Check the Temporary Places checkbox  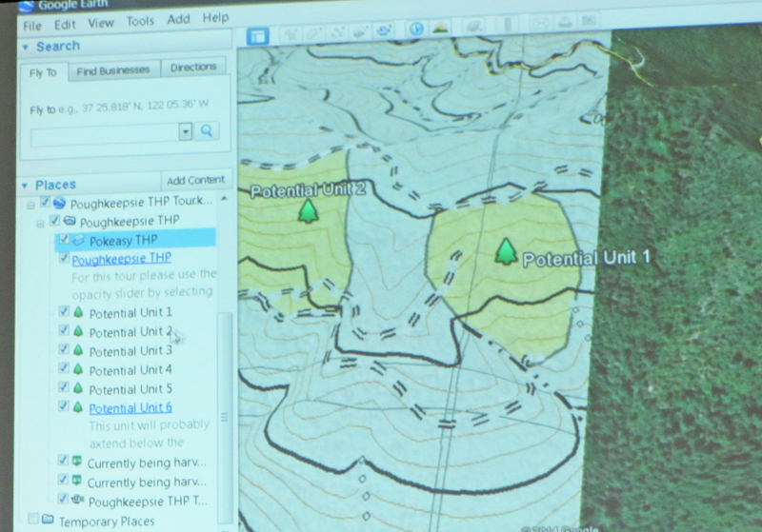click(x=33, y=519)
